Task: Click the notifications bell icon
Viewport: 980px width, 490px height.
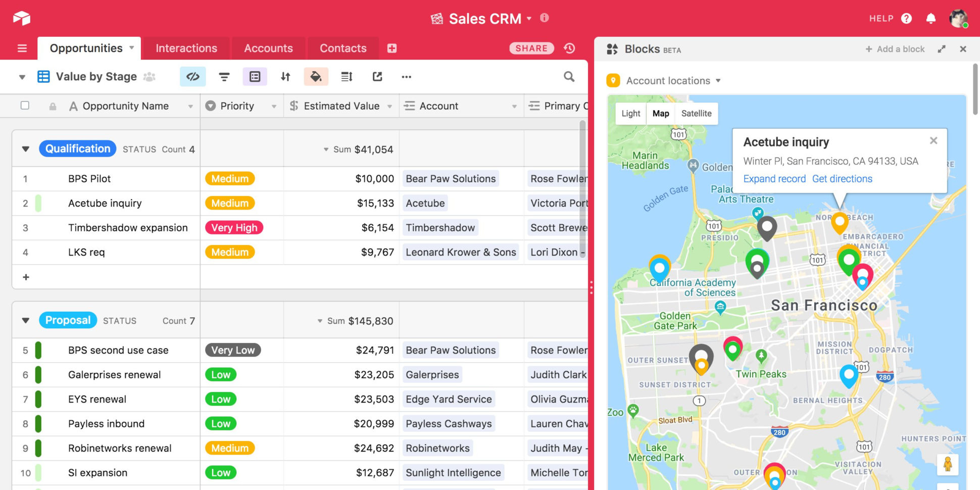Action: click(932, 18)
